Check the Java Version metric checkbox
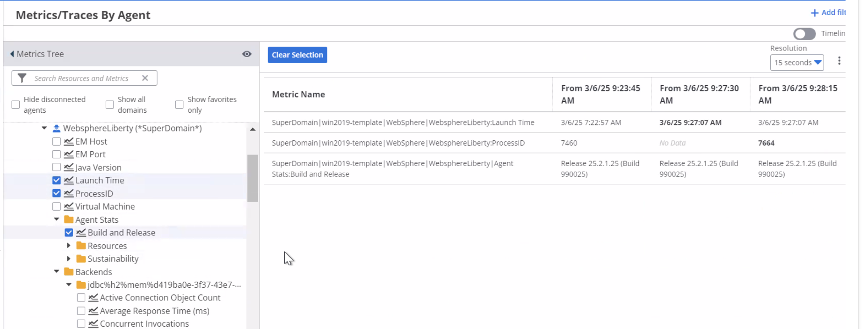Image resolution: width=868 pixels, height=329 pixels. [57, 168]
